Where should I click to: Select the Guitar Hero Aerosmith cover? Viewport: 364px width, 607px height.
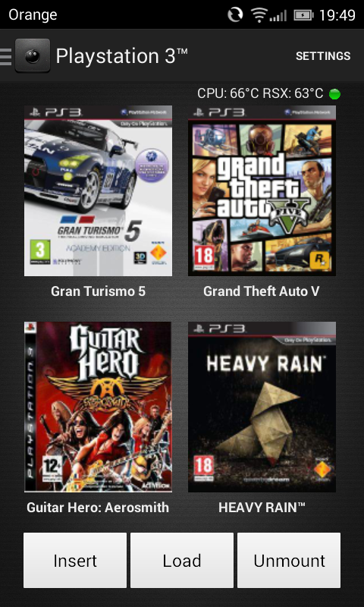click(99, 407)
